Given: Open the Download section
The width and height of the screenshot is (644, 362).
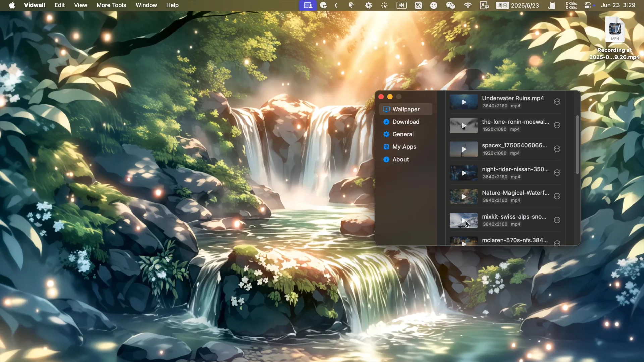Looking at the screenshot, I should [406, 122].
